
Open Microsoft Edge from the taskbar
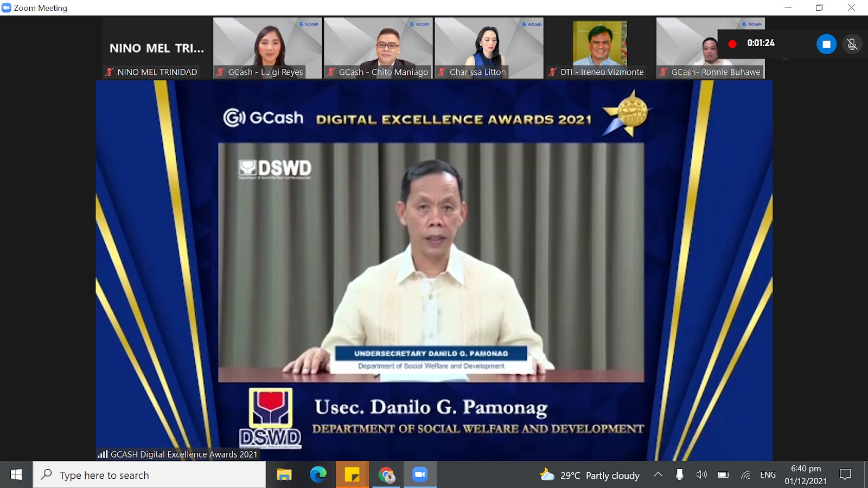pos(318,475)
